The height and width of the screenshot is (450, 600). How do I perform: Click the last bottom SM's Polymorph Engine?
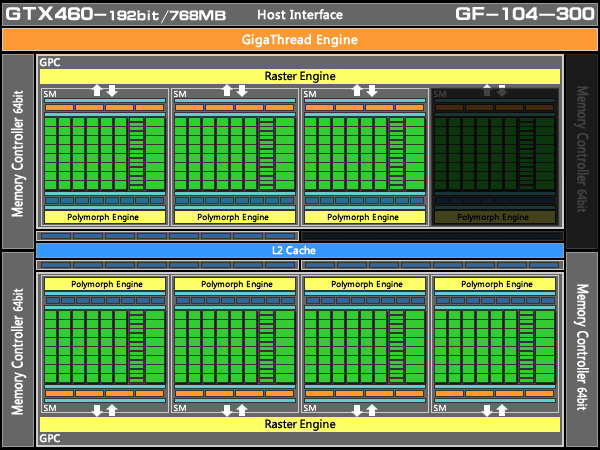[x=494, y=284]
